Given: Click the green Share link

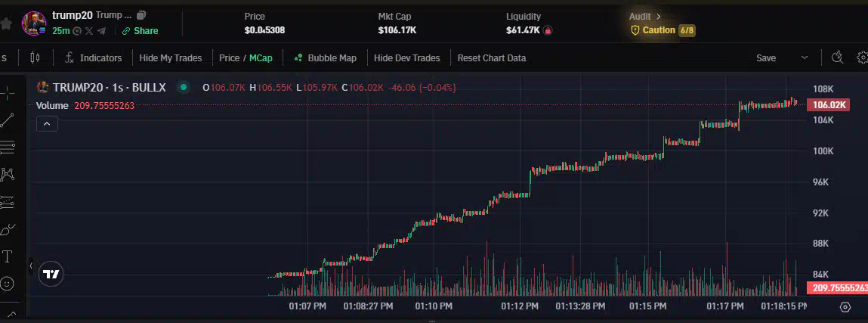Looking at the screenshot, I should click(140, 31).
